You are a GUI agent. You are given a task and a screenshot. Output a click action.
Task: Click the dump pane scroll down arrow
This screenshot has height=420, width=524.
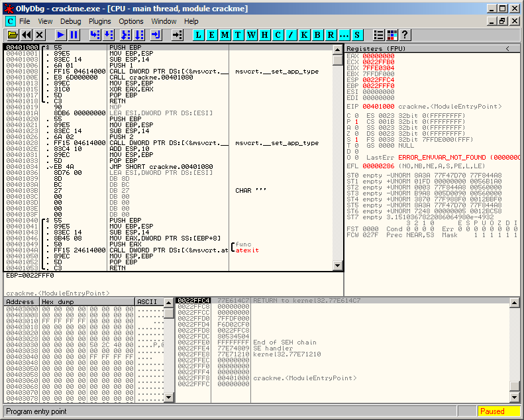coord(169,397)
